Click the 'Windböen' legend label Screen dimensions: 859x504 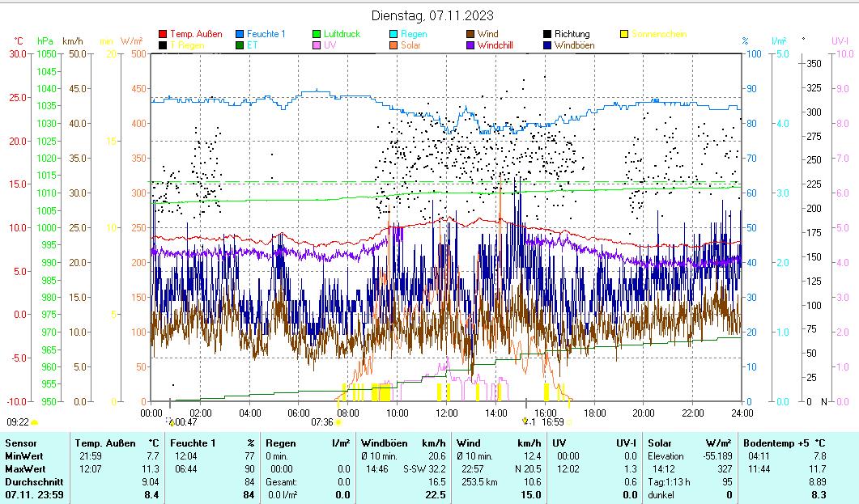(574, 45)
